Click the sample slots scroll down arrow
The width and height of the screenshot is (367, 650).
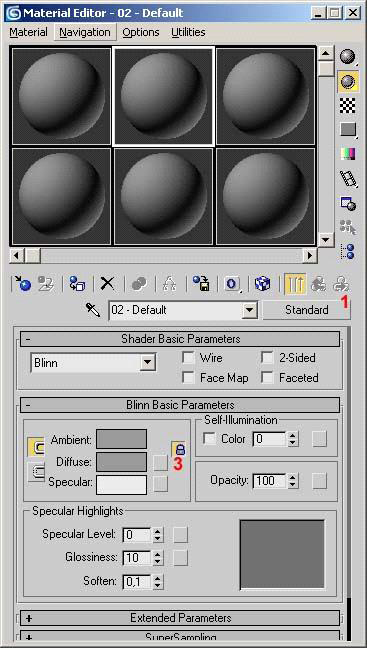tap(326, 240)
